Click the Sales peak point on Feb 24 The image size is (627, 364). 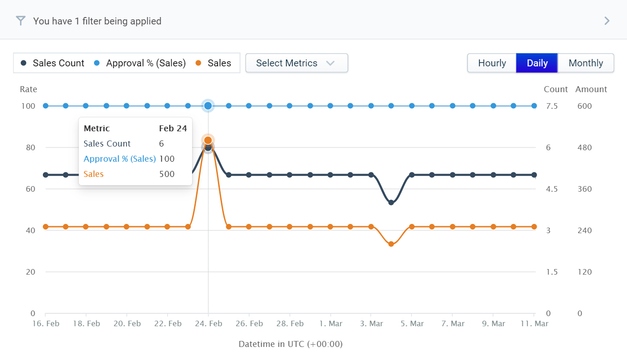pyautogui.click(x=208, y=140)
